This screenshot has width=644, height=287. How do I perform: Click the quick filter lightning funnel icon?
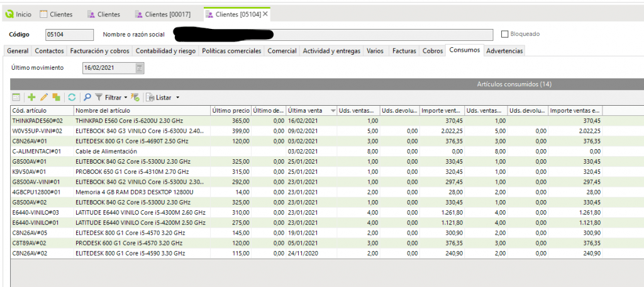135,98
